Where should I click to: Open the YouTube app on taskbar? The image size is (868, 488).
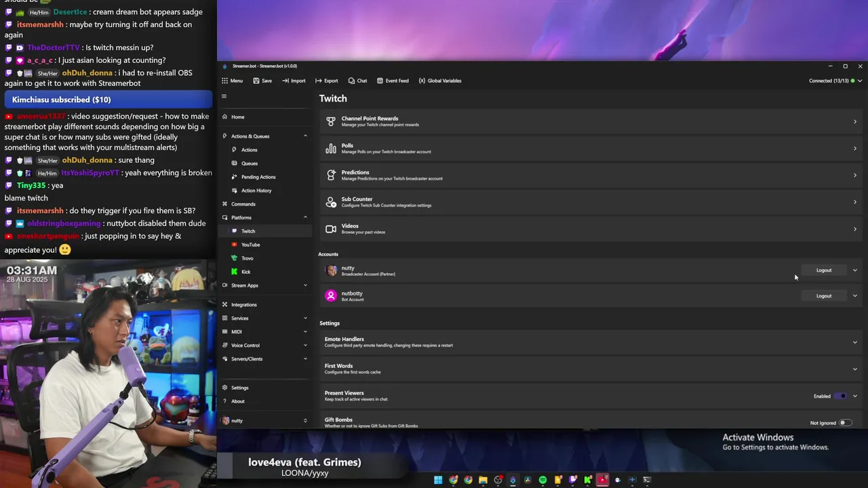[x=602, y=480]
